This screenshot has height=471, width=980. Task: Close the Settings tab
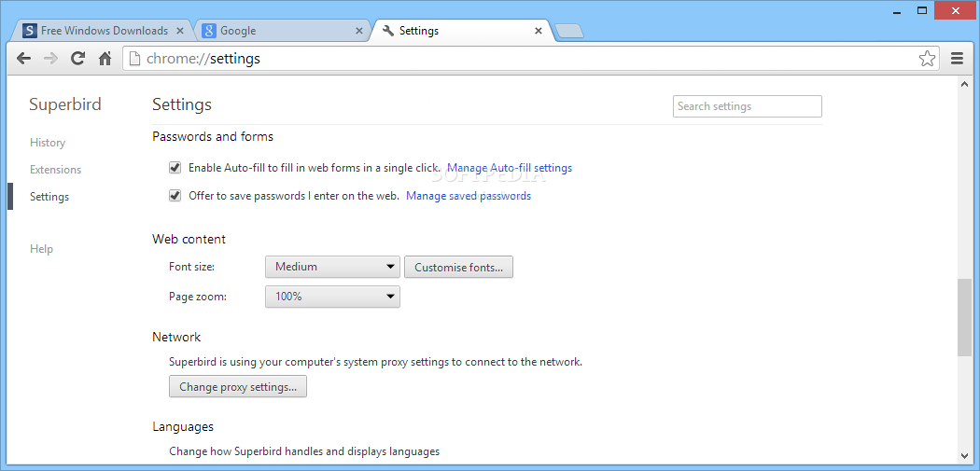pos(539,31)
